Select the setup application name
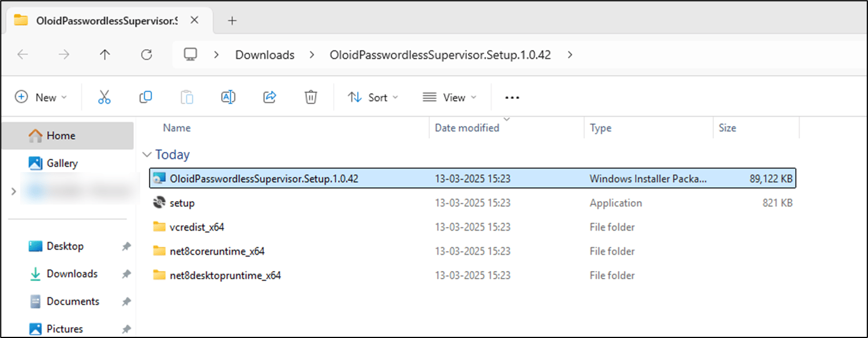The image size is (868, 338). coord(182,203)
